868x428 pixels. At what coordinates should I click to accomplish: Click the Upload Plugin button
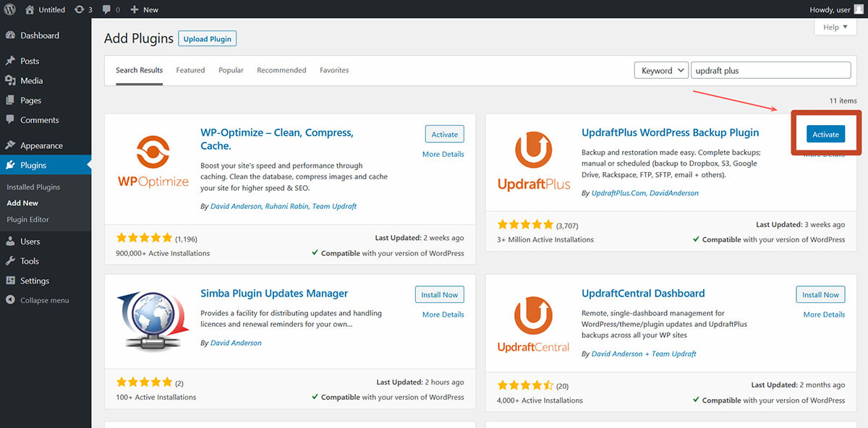click(207, 39)
